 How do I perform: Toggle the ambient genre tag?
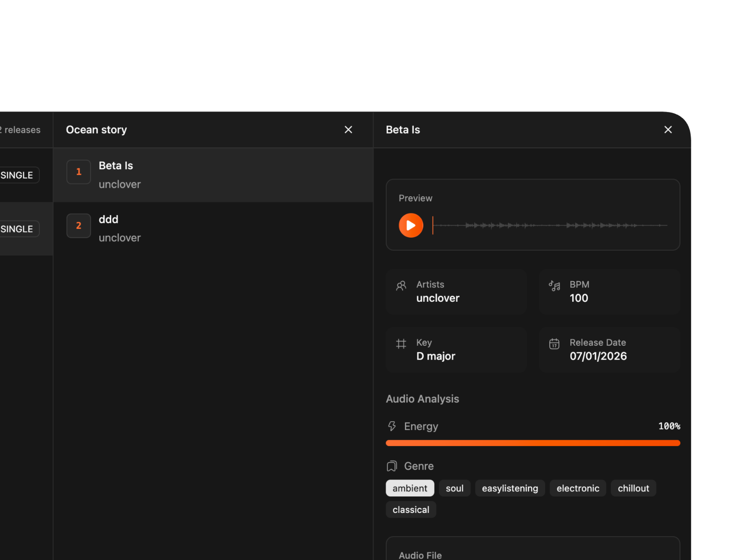click(409, 488)
